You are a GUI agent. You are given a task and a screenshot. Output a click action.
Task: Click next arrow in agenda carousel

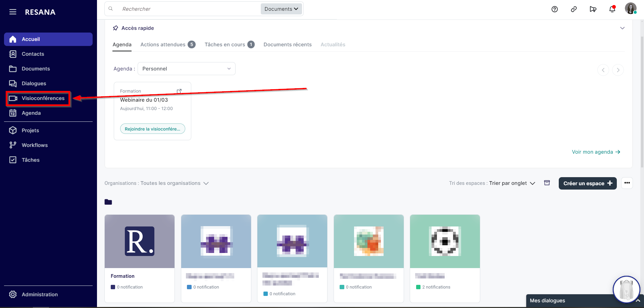618,70
